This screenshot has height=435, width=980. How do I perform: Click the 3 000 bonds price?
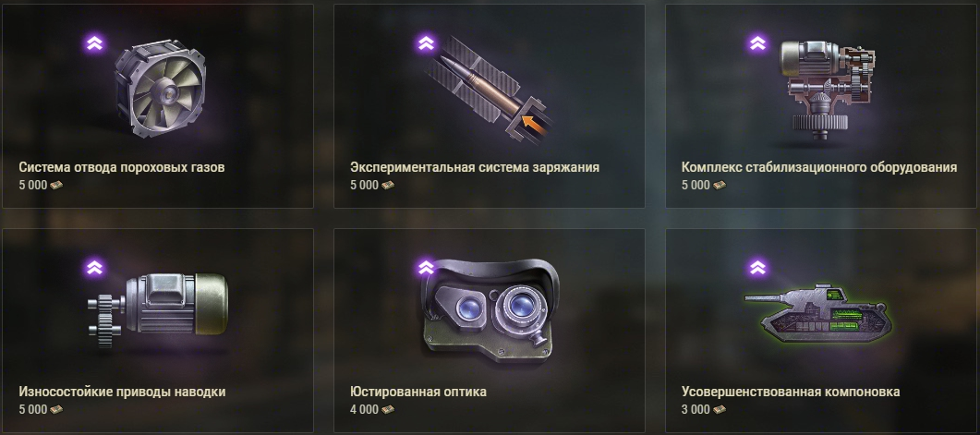704,410
